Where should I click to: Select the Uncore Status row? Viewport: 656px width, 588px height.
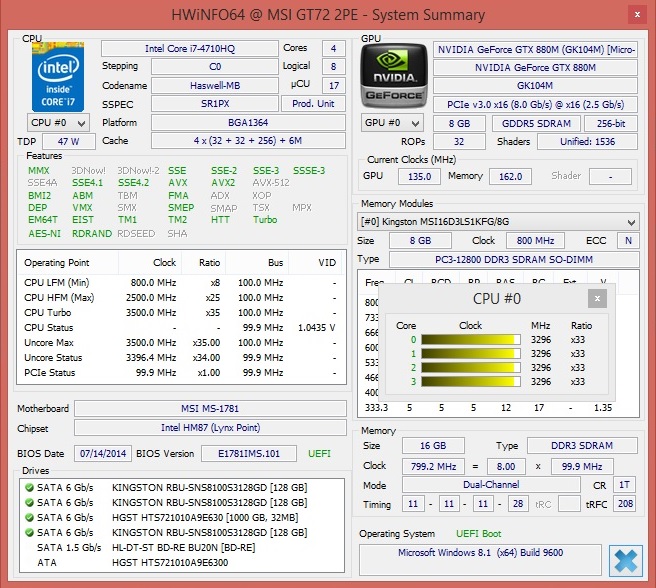pyautogui.click(x=182, y=358)
